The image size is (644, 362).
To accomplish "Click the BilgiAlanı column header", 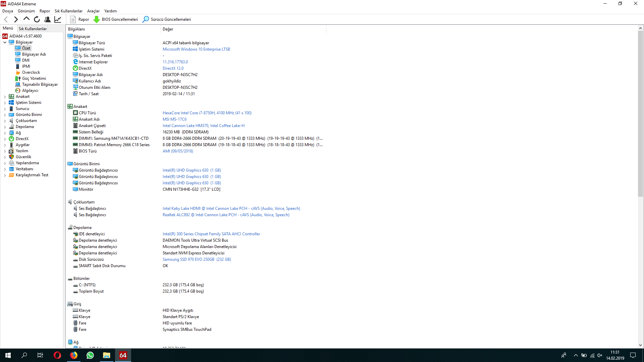I will click(x=113, y=29).
